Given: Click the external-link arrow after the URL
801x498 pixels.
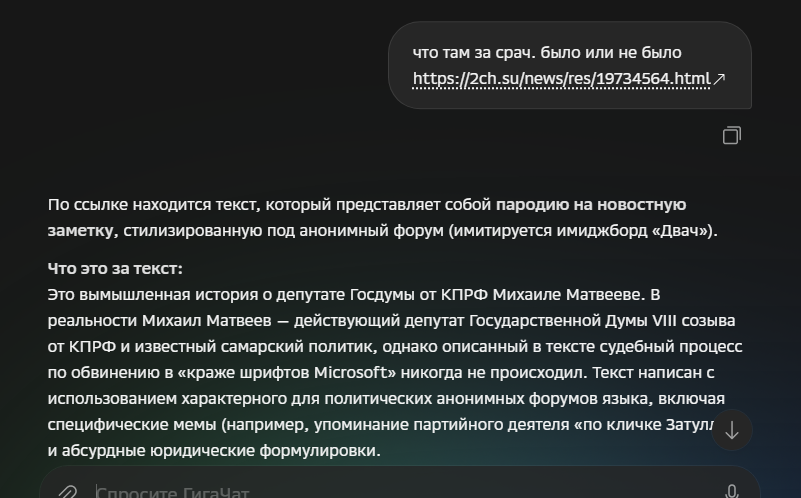Looking at the screenshot, I should pyautogui.click(x=719, y=79).
